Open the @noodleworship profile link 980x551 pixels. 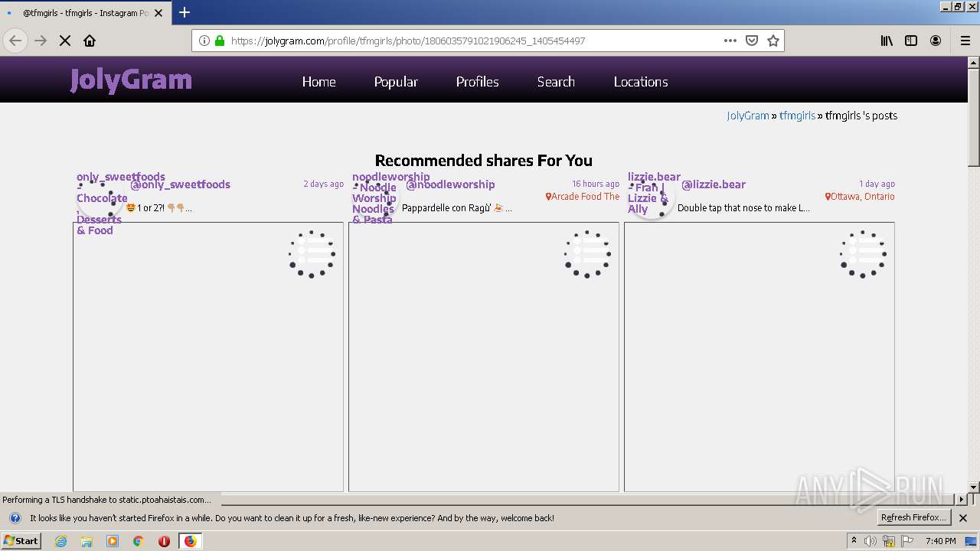(450, 184)
